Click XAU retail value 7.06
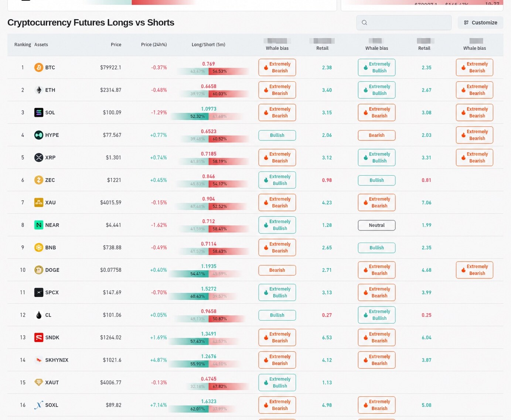Image resolution: width=511 pixels, height=420 pixels. pyautogui.click(x=426, y=202)
